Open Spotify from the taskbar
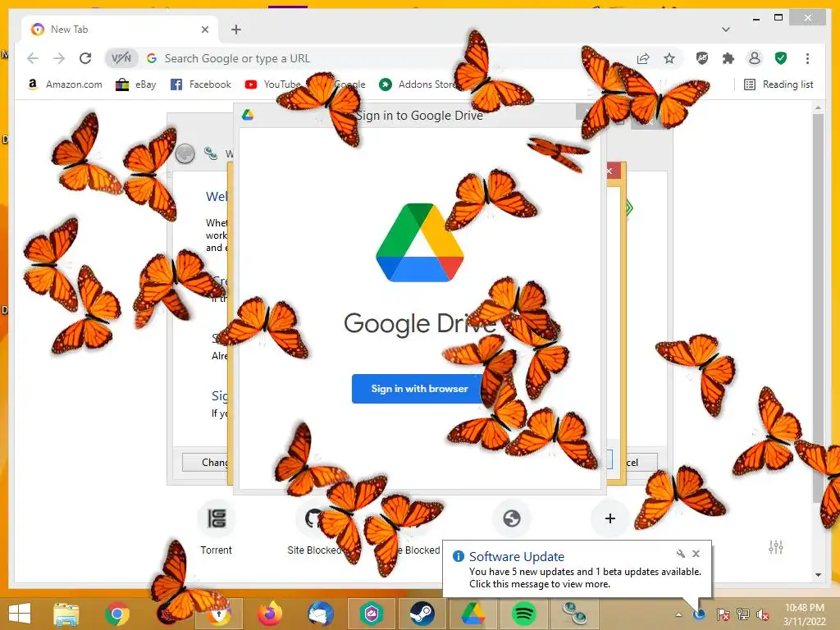This screenshot has height=630, width=840. (x=523, y=614)
